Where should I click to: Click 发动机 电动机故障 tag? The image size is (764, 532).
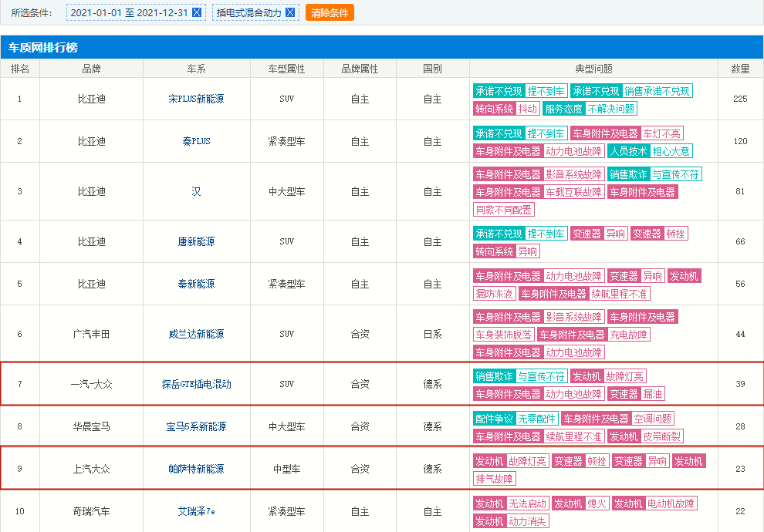click(x=654, y=503)
